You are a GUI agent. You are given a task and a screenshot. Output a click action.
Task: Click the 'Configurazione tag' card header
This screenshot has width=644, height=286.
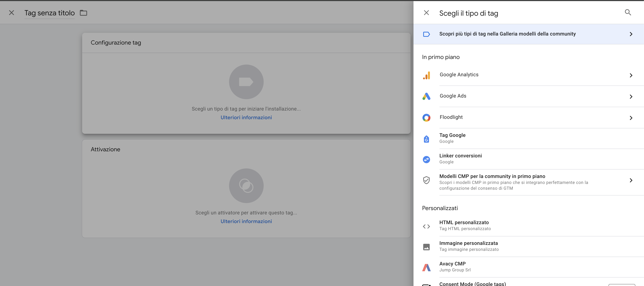(246, 43)
